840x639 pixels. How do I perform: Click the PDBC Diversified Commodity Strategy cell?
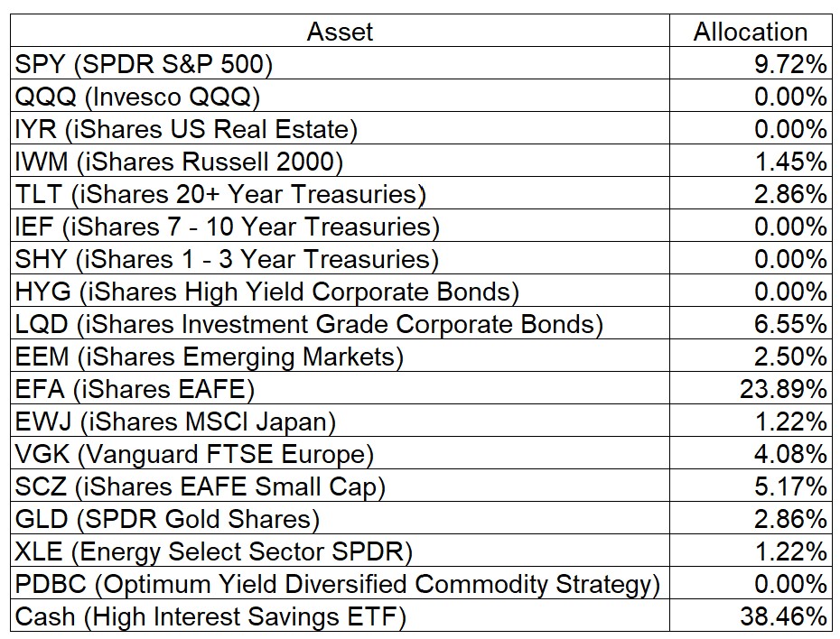(338, 584)
